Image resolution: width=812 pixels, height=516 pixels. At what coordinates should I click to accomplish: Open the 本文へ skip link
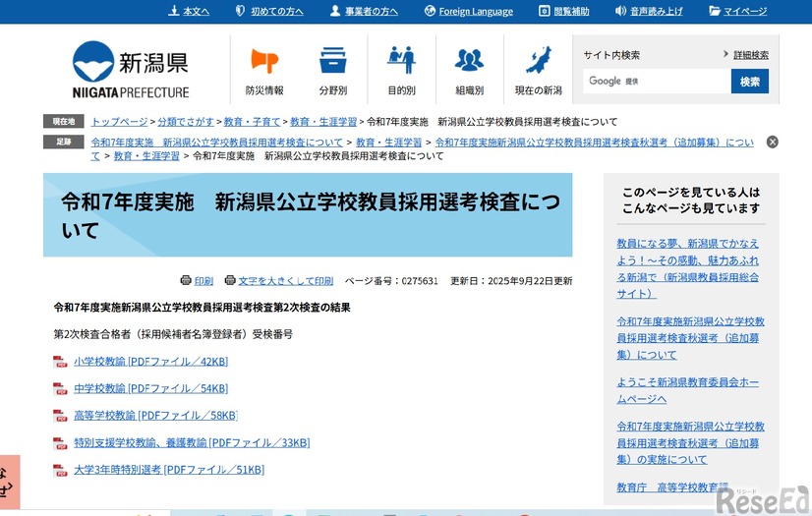click(x=190, y=11)
